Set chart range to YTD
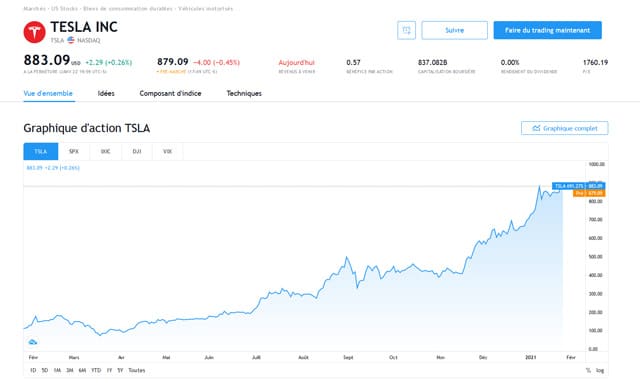This screenshot has height=383, width=640. coord(96,370)
